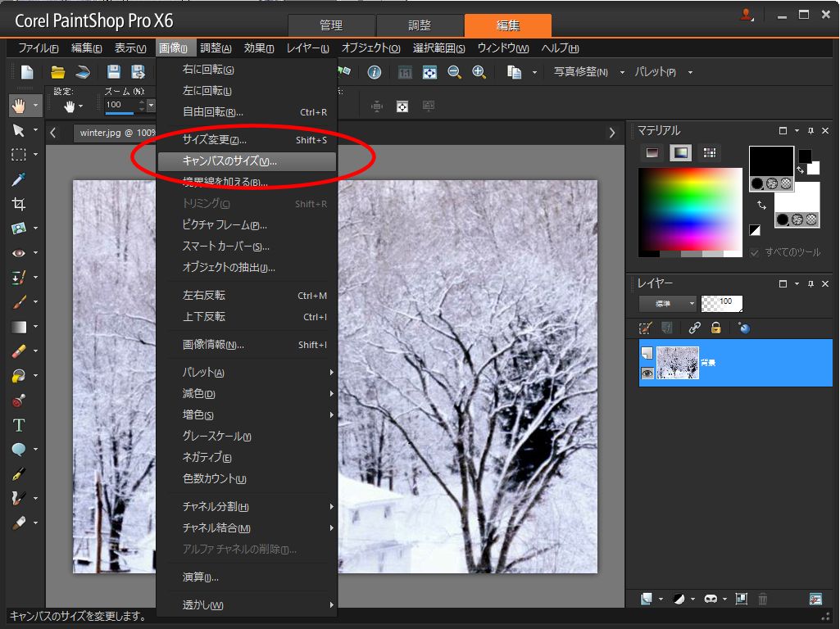Open the zoom percentage dropdown arrow
This screenshot has height=629, width=840.
pos(151,105)
